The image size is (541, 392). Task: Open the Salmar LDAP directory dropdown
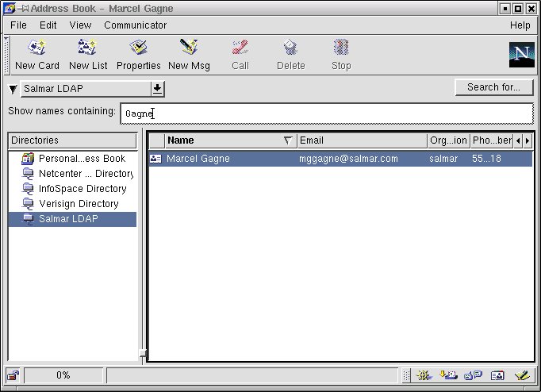[157, 88]
